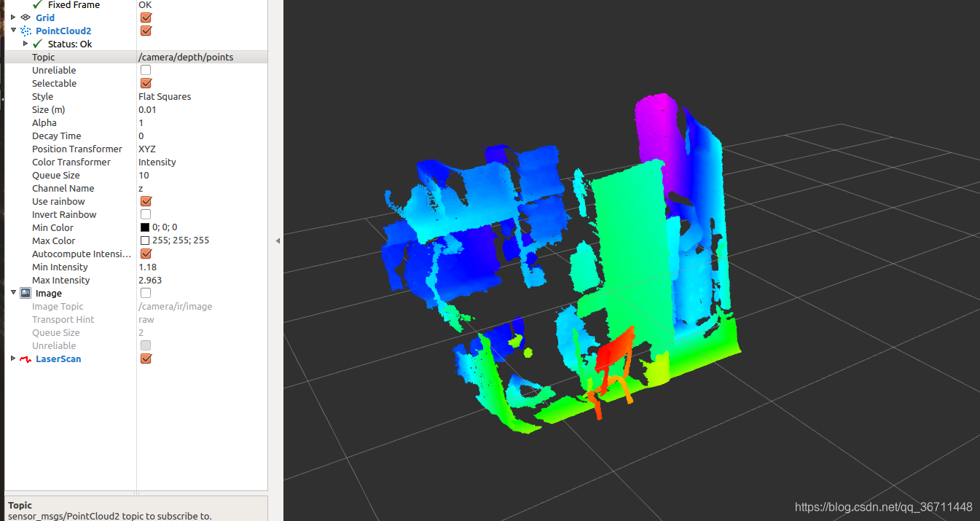Image resolution: width=980 pixels, height=521 pixels.
Task: Select the Topic property row label
Action: pos(43,57)
